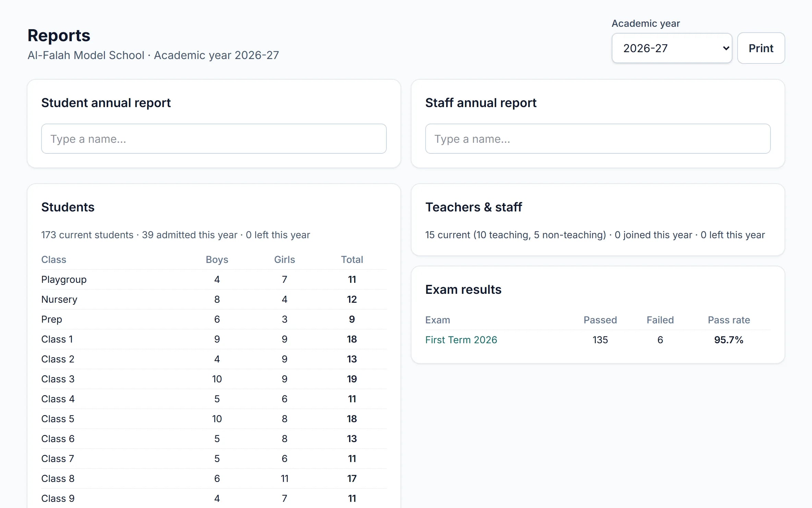Click the Students section heading
Image resolution: width=812 pixels, height=508 pixels.
tap(68, 207)
